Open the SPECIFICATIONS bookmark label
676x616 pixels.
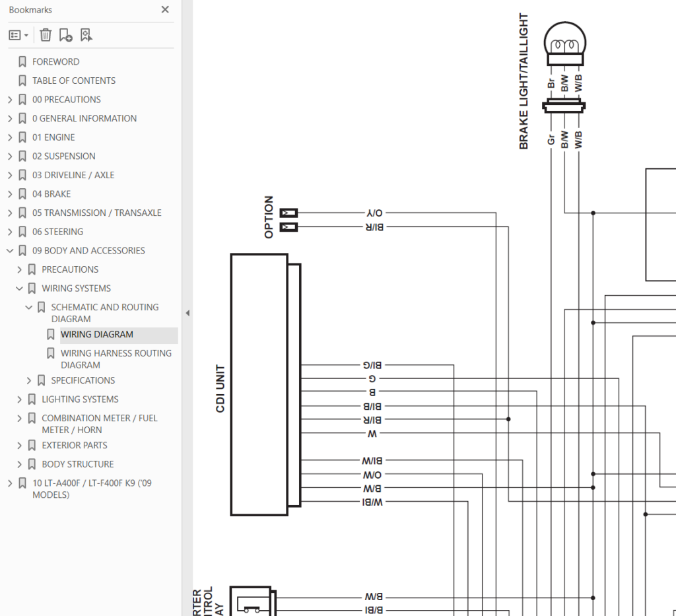83,380
